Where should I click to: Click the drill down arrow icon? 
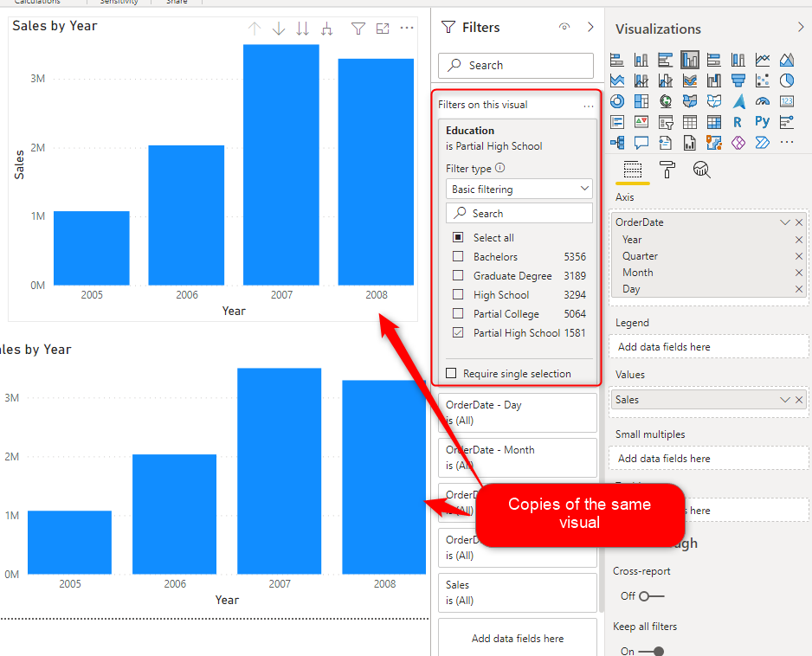tap(279, 29)
